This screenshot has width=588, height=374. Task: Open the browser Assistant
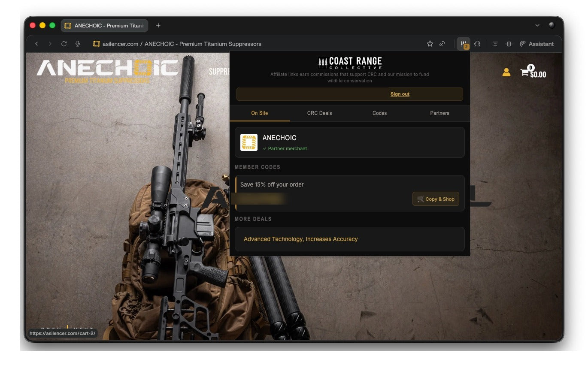coord(536,44)
